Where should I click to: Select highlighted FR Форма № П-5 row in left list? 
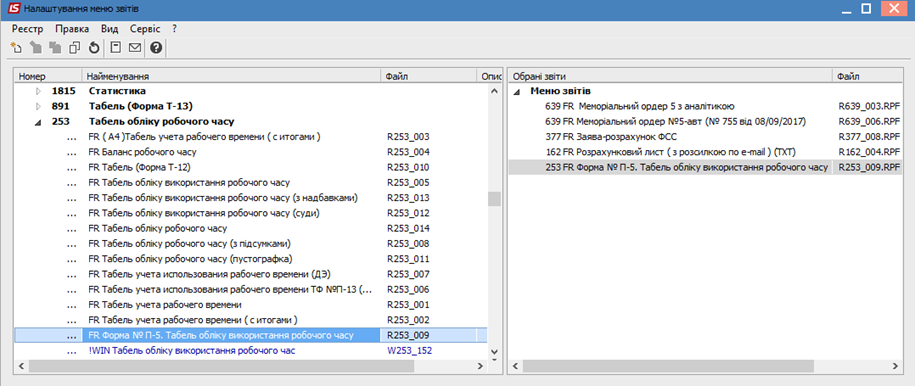pyautogui.click(x=251, y=335)
